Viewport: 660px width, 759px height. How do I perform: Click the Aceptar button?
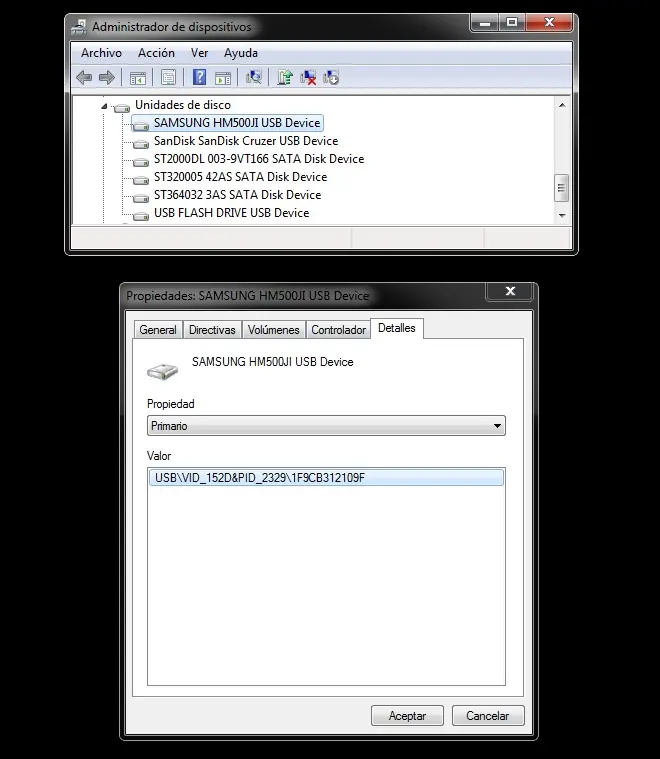point(407,715)
